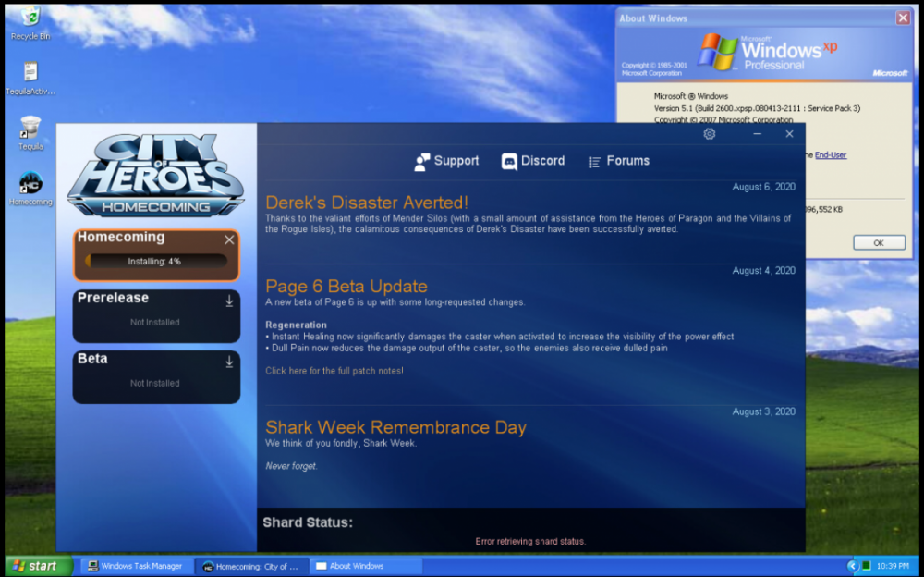Switch to Windows Task Manager in taskbar
Screen dimensions: 924x577
(135, 566)
